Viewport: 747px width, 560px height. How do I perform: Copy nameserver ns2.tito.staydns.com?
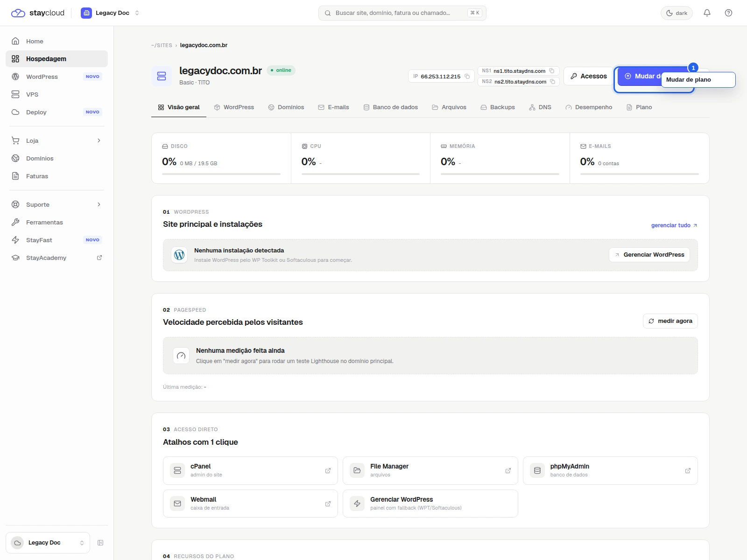pyautogui.click(x=552, y=82)
